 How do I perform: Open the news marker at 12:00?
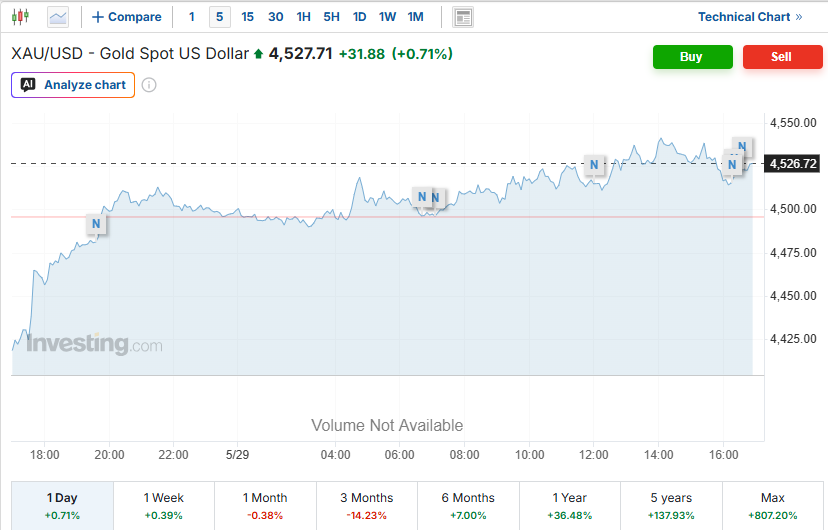coord(594,165)
